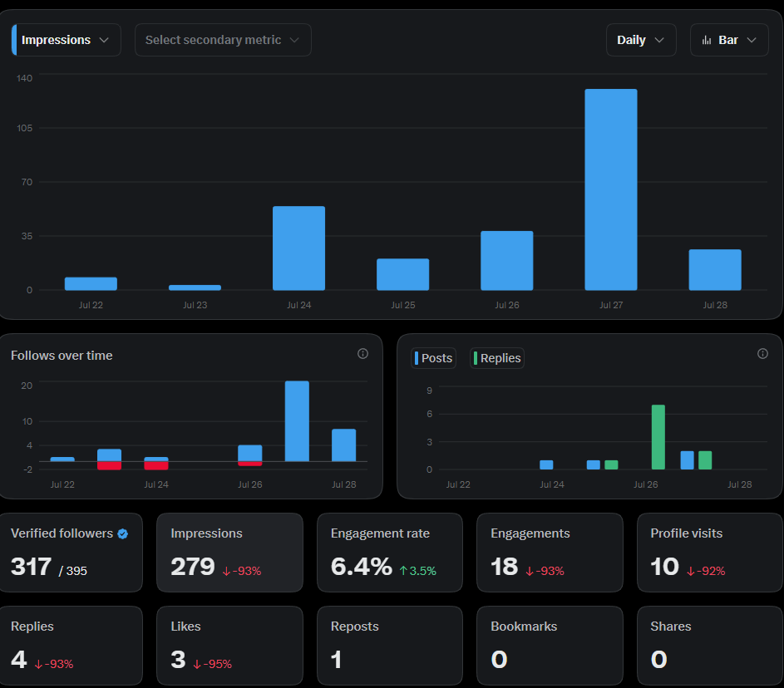This screenshot has width=784, height=688.
Task: Click the Follows over time title
Action: (62, 356)
